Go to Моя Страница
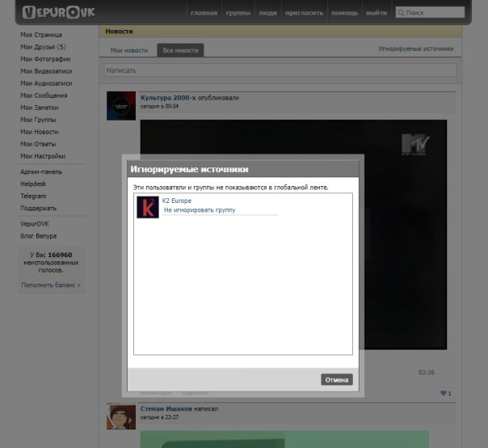This screenshot has width=488, height=448. click(41, 35)
